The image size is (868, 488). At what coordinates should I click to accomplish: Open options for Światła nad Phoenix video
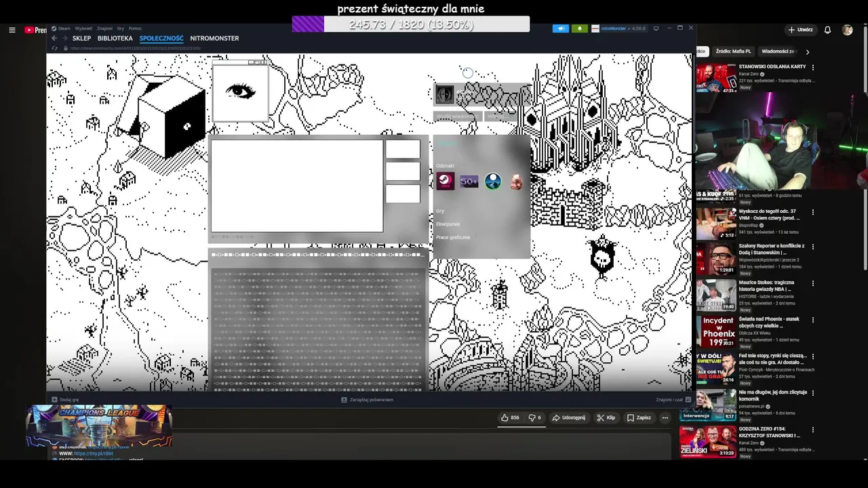tap(812, 320)
